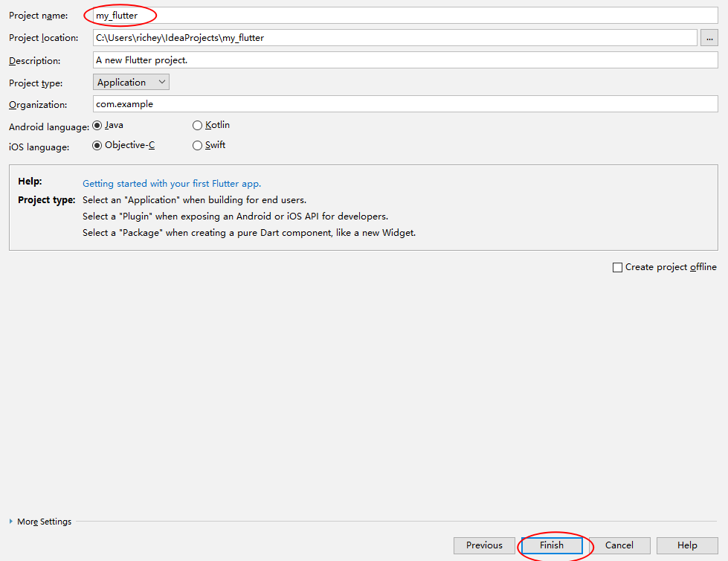This screenshot has height=561, width=728.
Task: Click the 'Select an "Application"' help line
Action: pos(195,200)
